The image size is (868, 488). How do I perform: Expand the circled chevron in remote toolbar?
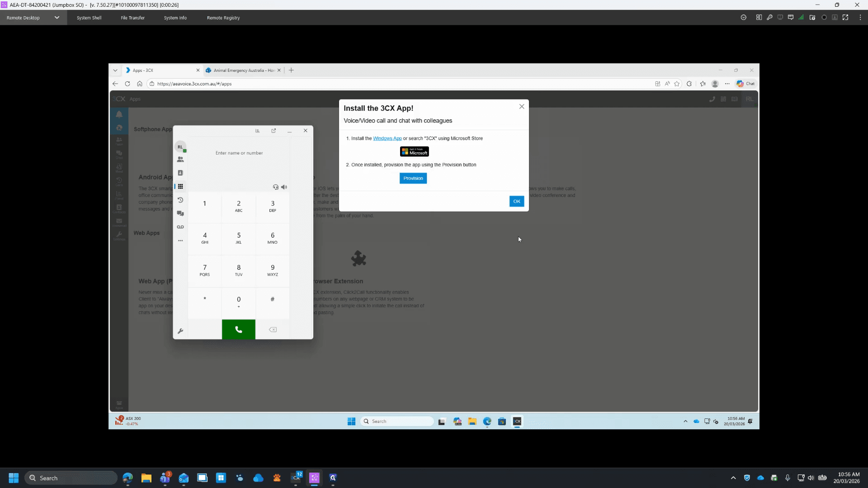(x=744, y=18)
